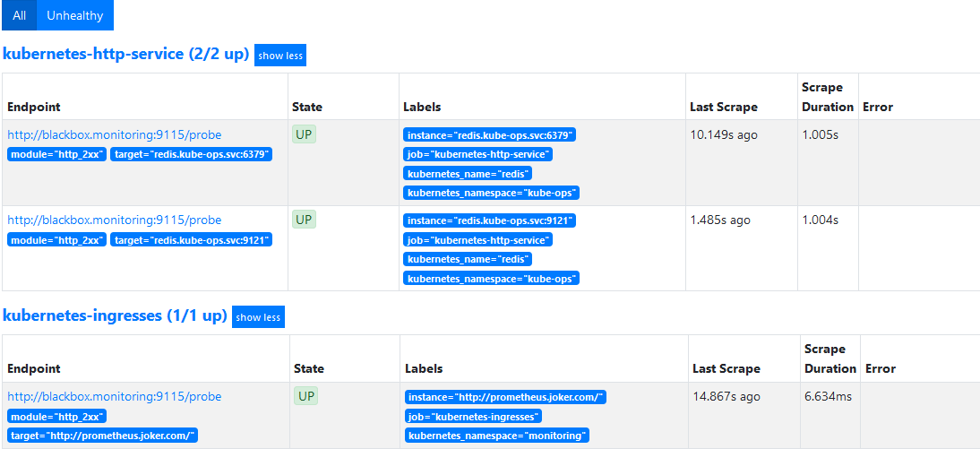Viewport: 980px width, 449px height.
Task: Click instance="redis.kube-ops.svc:9121" label
Action: tap(489, 220)
